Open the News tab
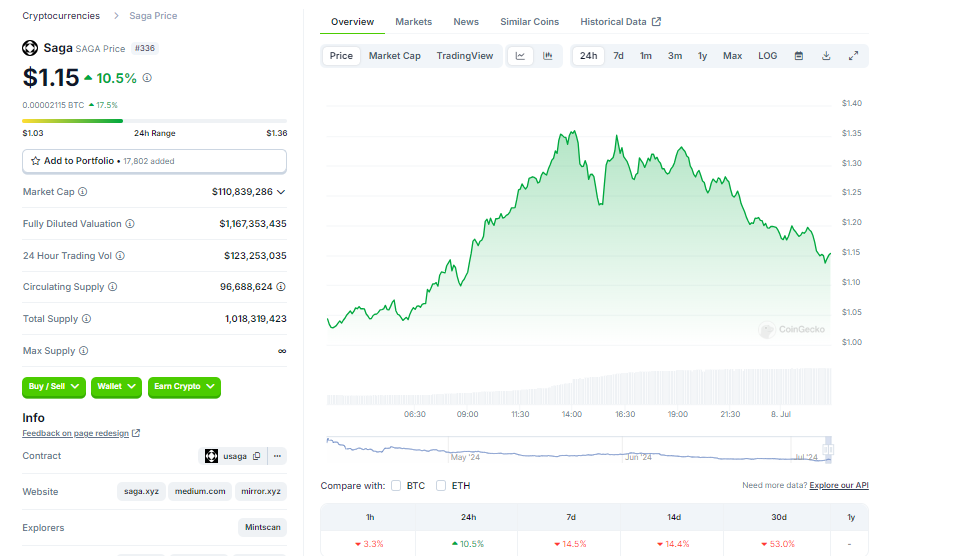Image resolution: width=953 pixels, height=556 pixels. pyautogui.click(x=466, y=22)
